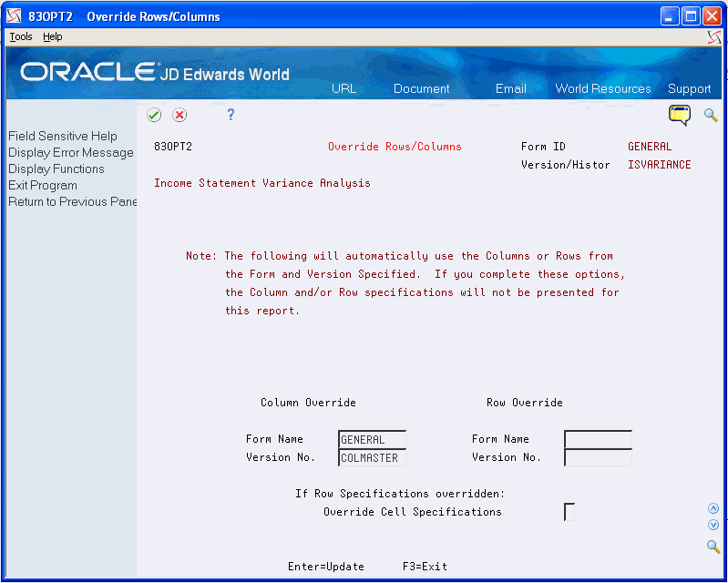Click the F3=Exit text
The height and width of the screenshot is (583, 728).
[x=425, y=567]
